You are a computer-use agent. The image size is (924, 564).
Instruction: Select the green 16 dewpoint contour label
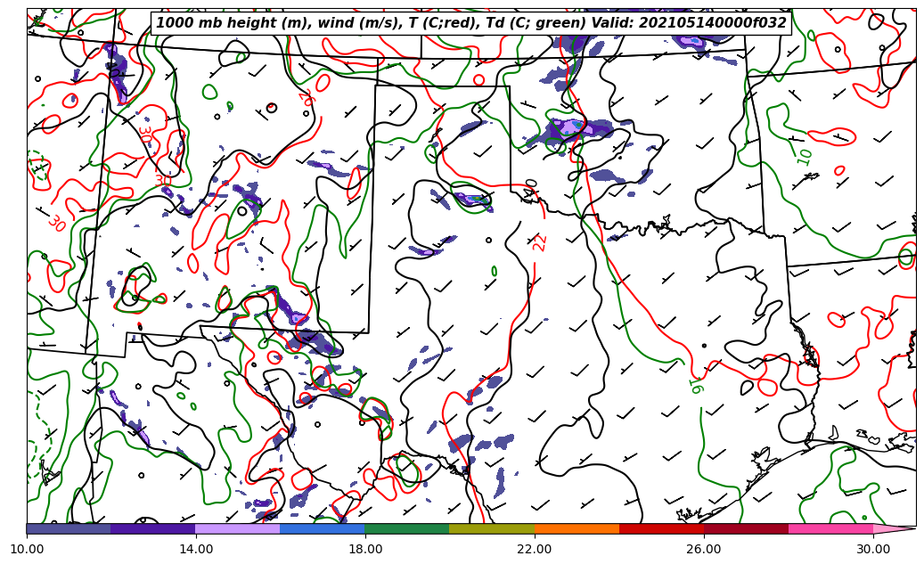(x=695, y=387)
